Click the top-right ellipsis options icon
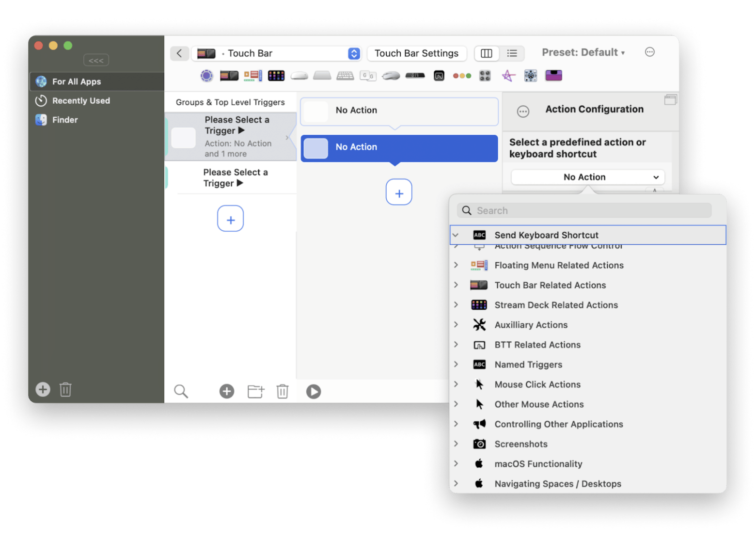The height and width of the screenshot is (540, 756). pos(650,52)
